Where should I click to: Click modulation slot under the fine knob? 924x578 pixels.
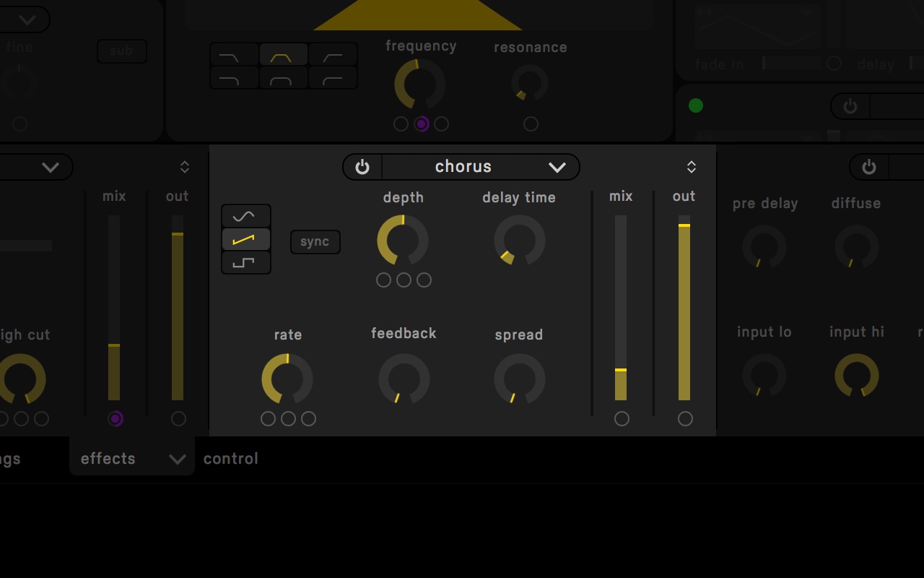[20, 124]
